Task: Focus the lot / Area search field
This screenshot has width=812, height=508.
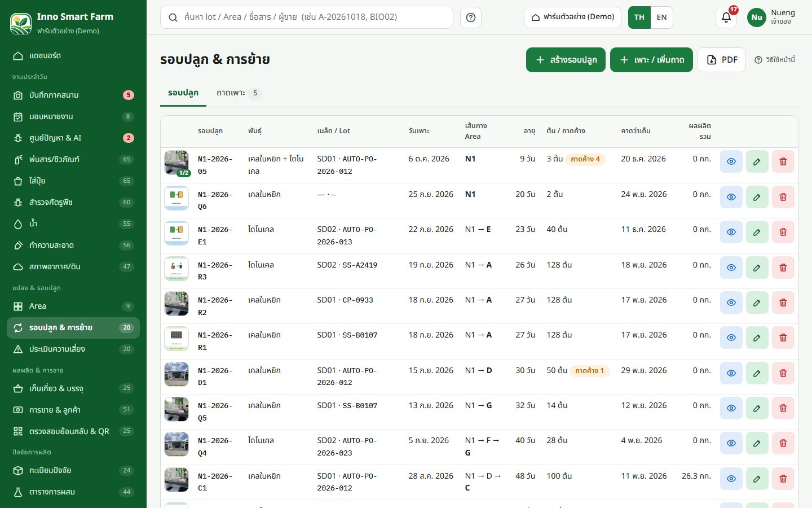Action: [x=307, y=17]
